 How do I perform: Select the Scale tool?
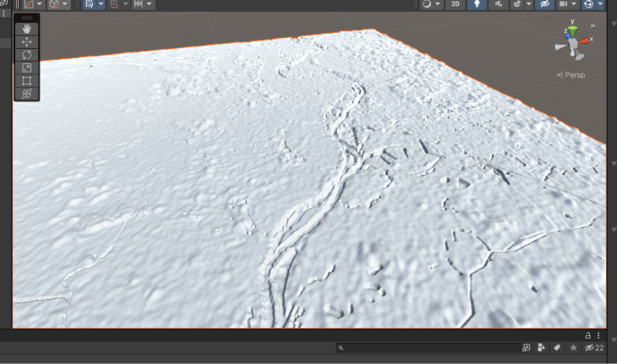(27, 68)
